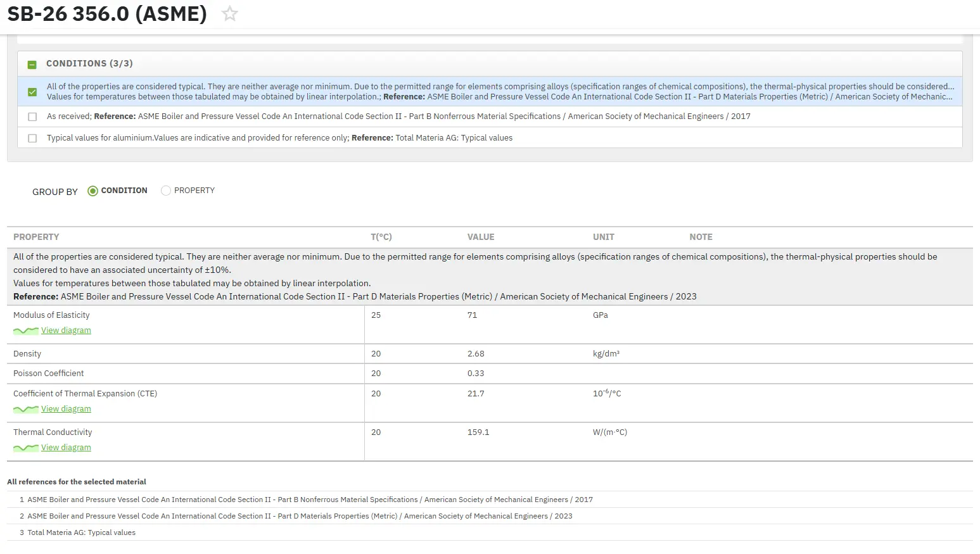
Task: Open View diagram for Modulus of Elasticity
Action: pos(66,331)
